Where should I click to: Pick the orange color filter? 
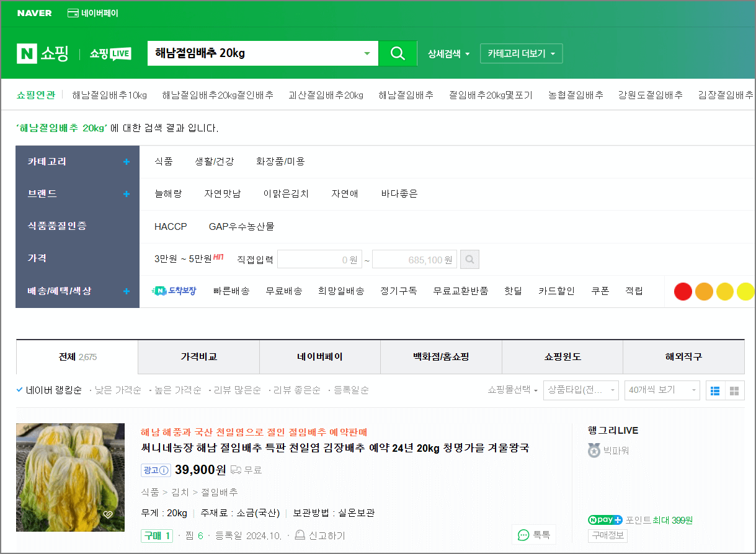704,291
